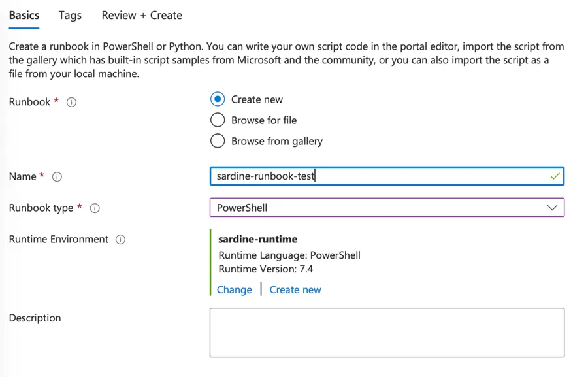The width and height of the screenshot is (588, 377).
Task: Show info for Runbook type field
Action: point(95,208)
